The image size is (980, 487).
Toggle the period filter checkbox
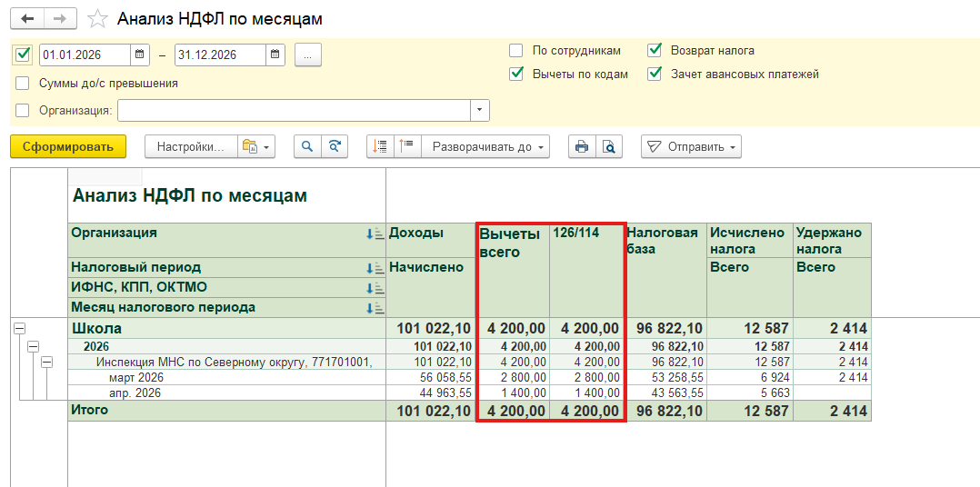click(x=22, y=55)
